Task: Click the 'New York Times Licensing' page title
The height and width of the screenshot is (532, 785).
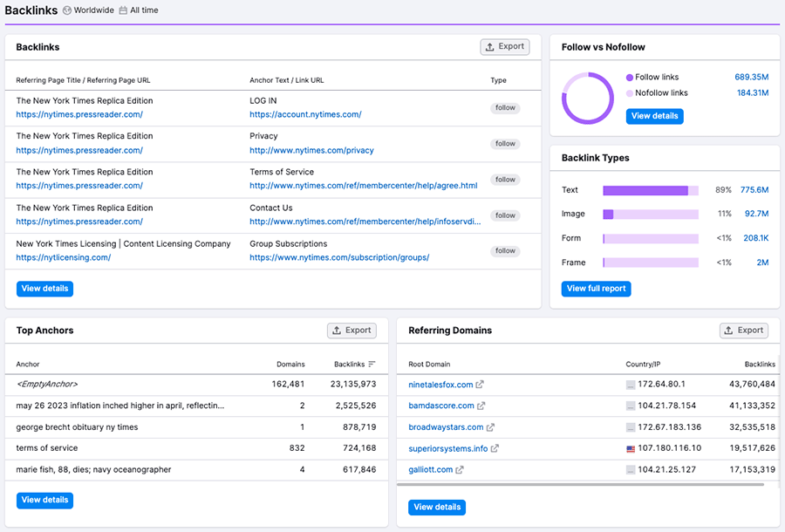Action: pos(123,243)
